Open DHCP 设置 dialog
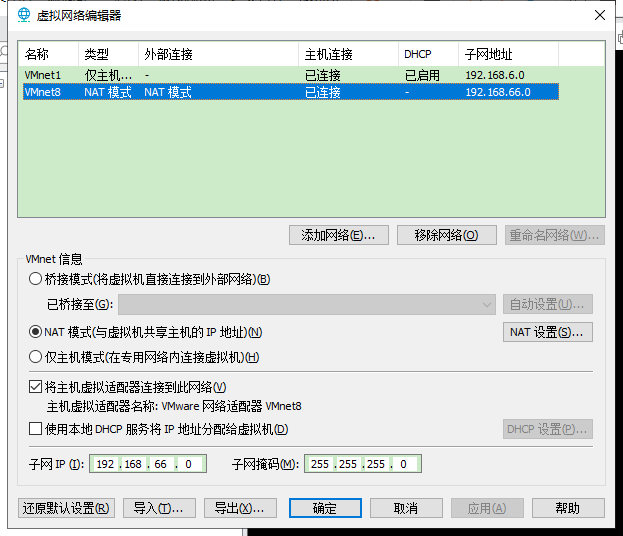623x536 pixels. coord(548,429)
